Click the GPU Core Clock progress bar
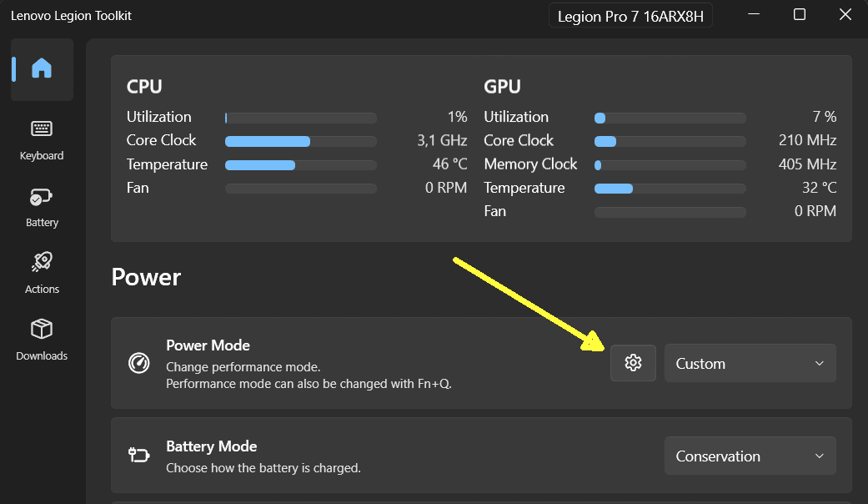The width and height of the screenshot is (868, 504). click(x=670, y=141)
